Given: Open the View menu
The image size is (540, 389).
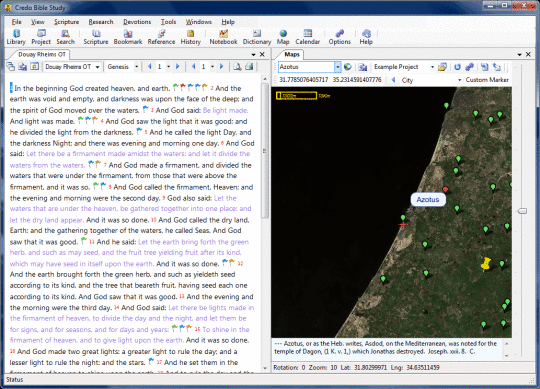Looking at the screenshot, I should coord(38,22).
